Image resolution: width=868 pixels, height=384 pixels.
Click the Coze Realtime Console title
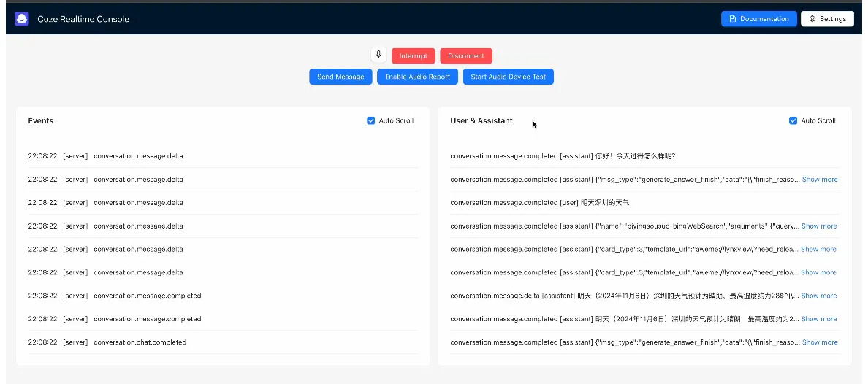83,19
